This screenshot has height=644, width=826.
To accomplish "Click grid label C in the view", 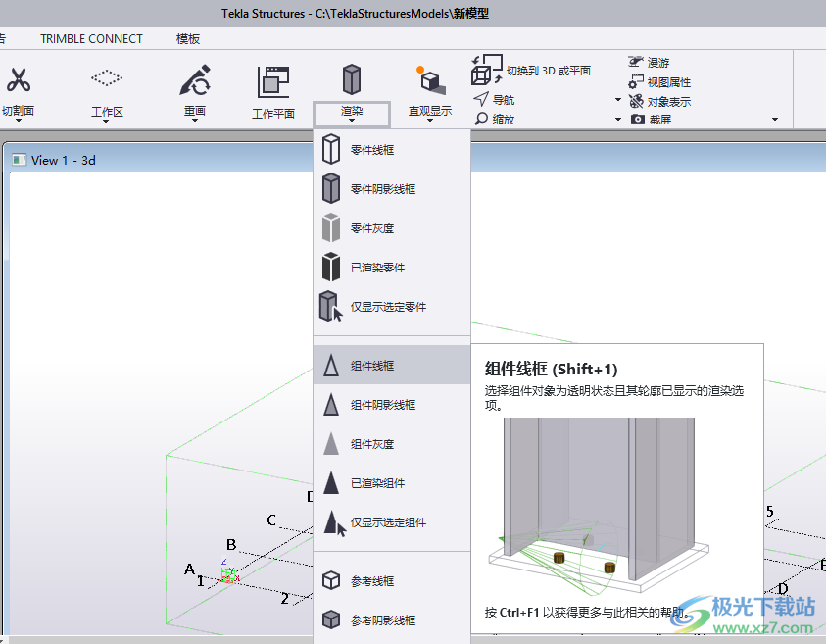I will [x=271, y=520].
